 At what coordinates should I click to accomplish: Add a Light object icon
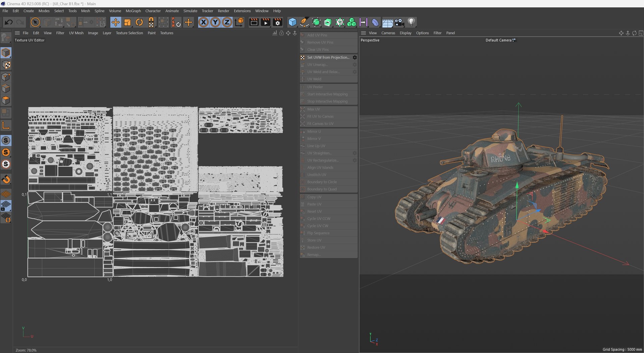tap(411, 22)
